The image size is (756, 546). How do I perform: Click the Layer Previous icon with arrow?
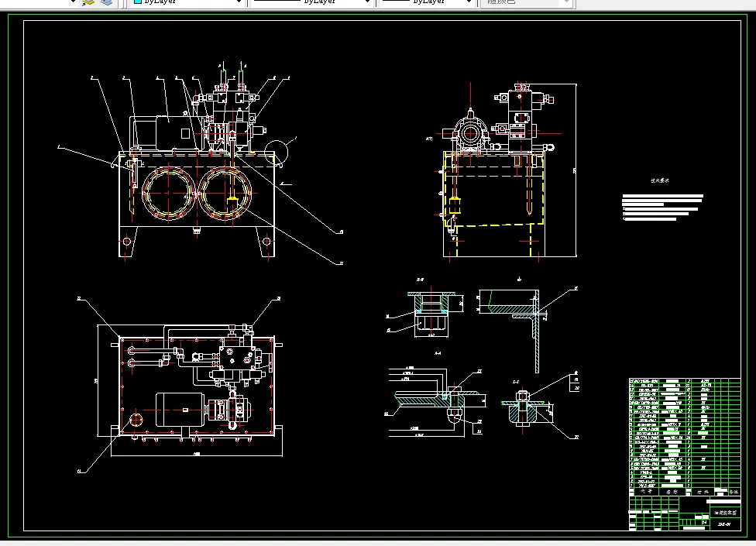pos(88,2)
